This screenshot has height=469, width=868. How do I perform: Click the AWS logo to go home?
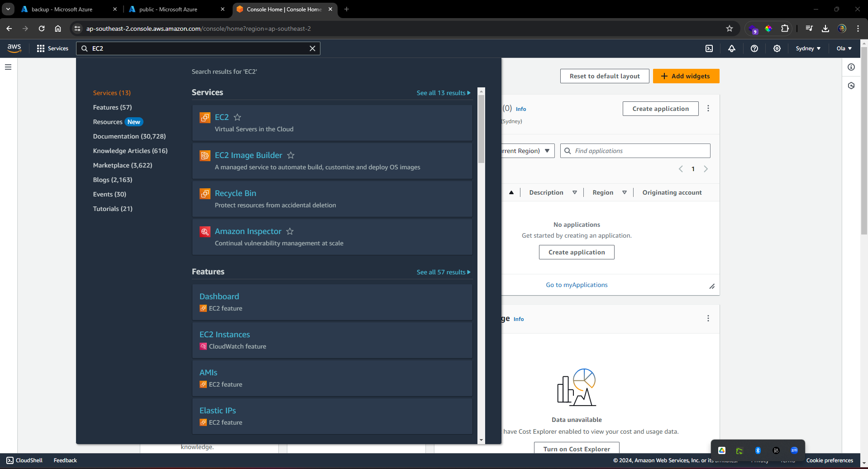pyautogui.click(x=14, y=48)
